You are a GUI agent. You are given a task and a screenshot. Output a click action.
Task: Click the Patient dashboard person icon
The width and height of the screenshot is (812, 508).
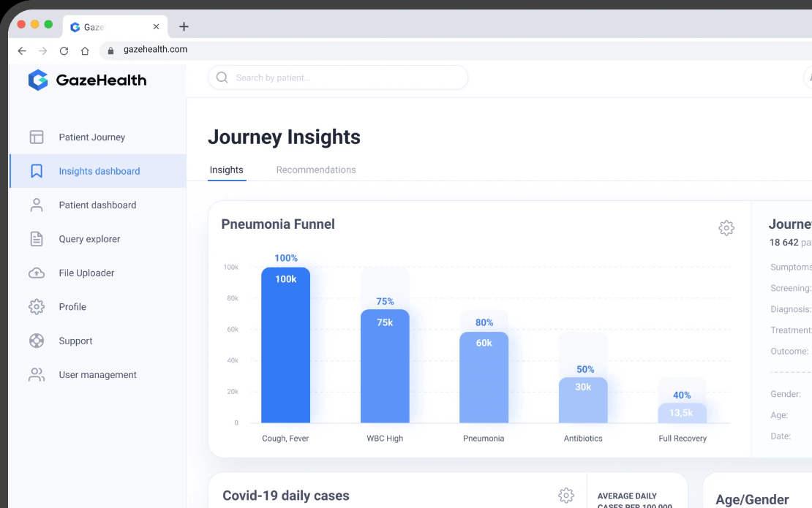tap(37, 205)
